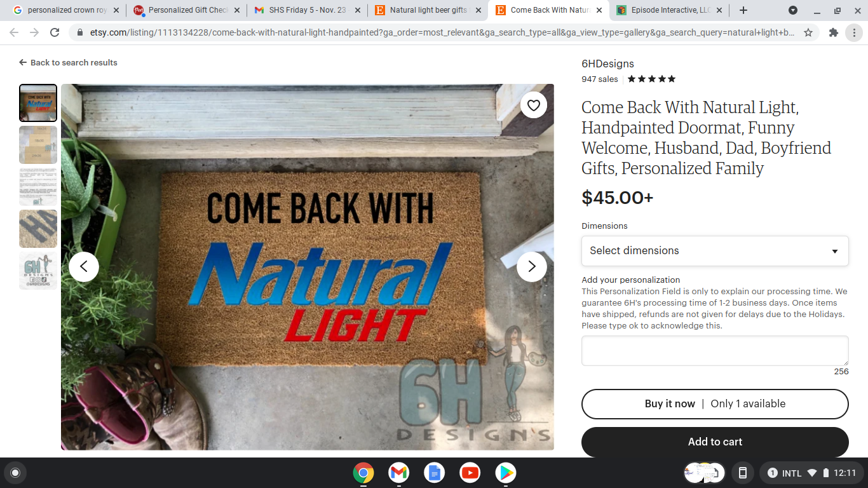Favorite the doormat with the heart icon
The width and height of the screenshot is (868, 488).
[534, 105]
